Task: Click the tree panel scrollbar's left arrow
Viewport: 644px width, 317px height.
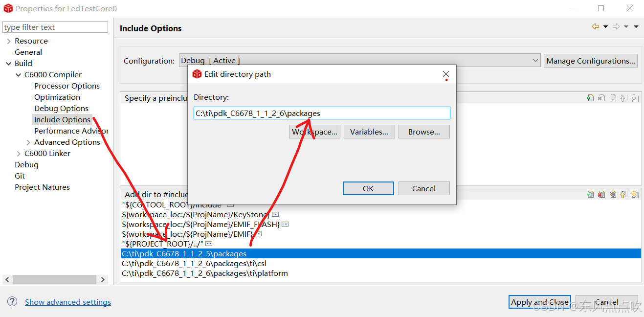Action: click(7, 279)
